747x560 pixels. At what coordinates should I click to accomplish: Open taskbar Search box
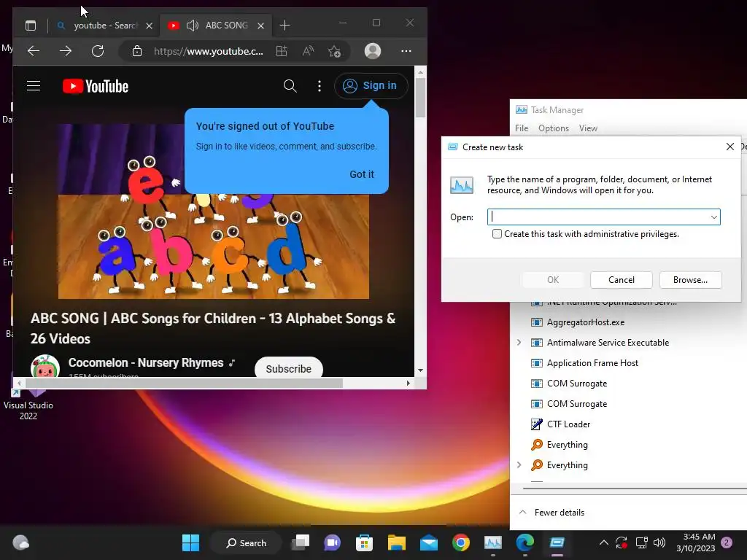[x=246, y=542]
